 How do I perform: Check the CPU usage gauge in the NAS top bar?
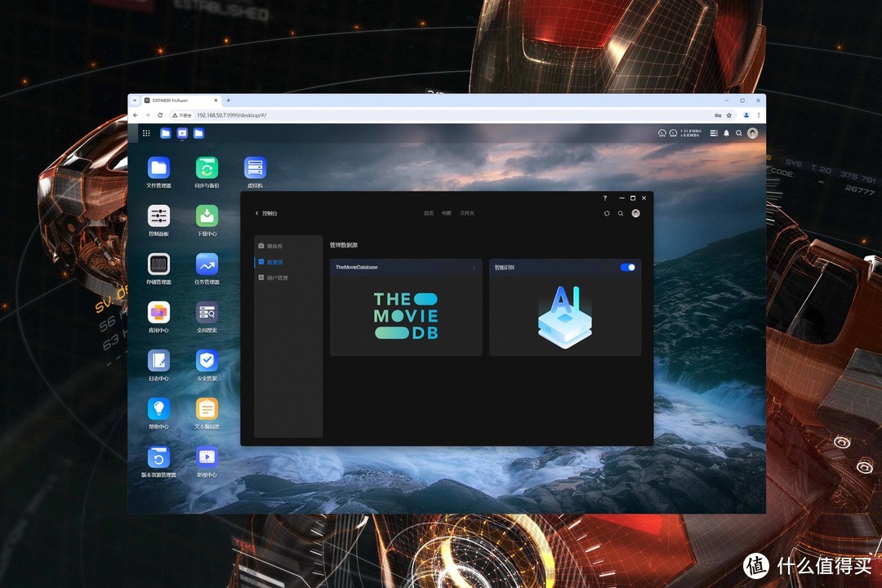[662, 133]
